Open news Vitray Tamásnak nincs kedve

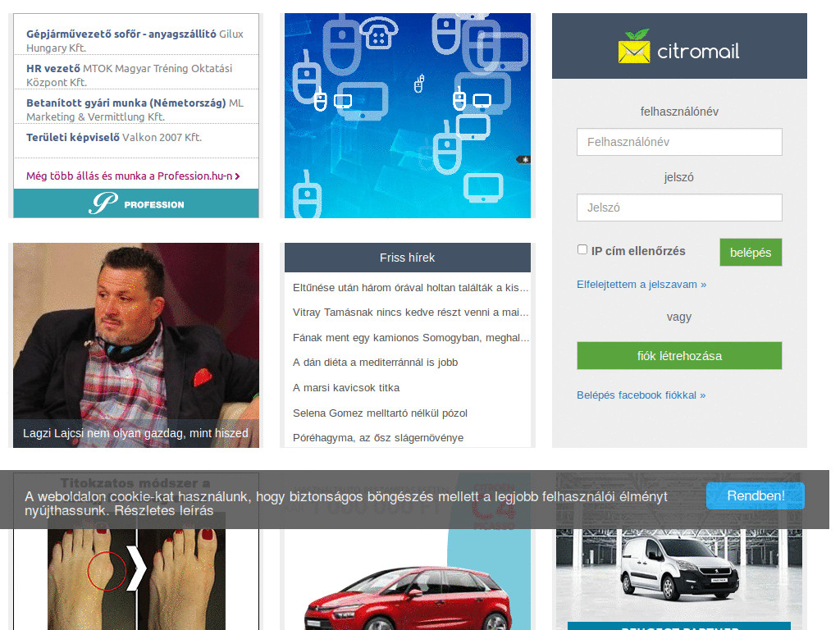tap(410, 313)
